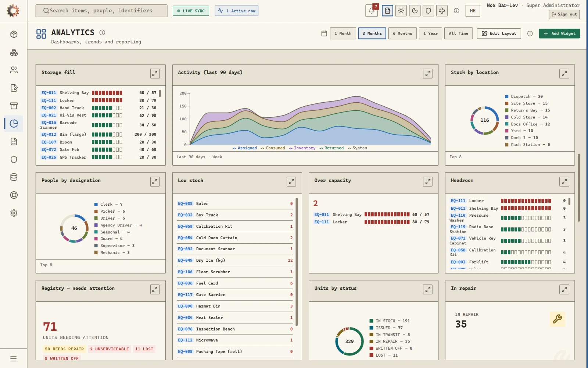Click the light theme sun icon

pyautogui.click(x=401, y=11)
